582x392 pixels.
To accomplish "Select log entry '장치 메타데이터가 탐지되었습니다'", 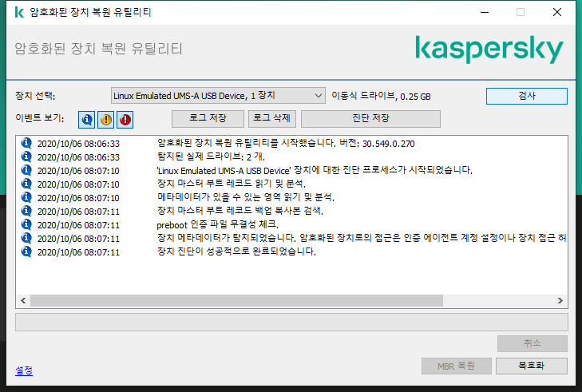I will (x=291, y=239).
